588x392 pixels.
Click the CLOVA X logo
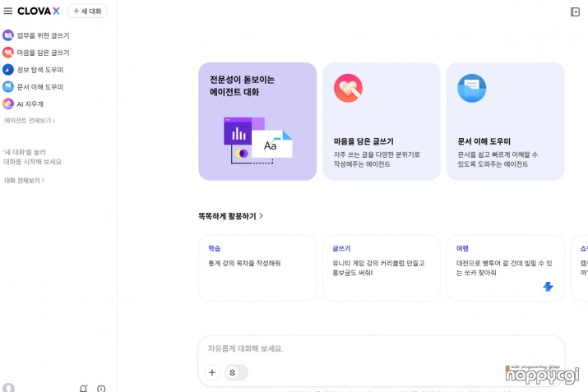39,12
